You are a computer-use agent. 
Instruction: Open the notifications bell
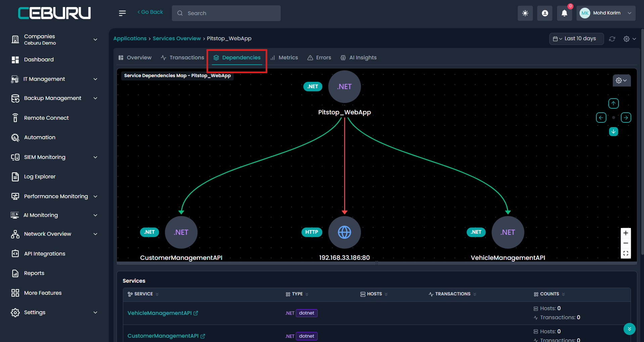tap(564, 13)
